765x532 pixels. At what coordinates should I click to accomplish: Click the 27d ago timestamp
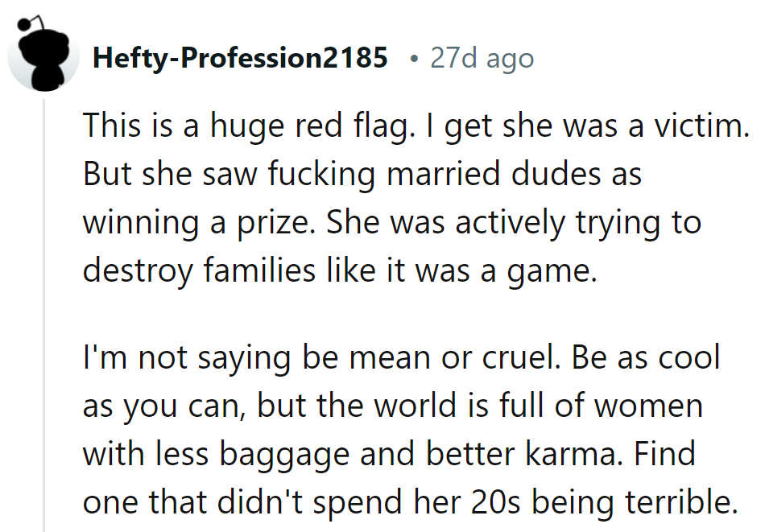[x=482, y=58]
